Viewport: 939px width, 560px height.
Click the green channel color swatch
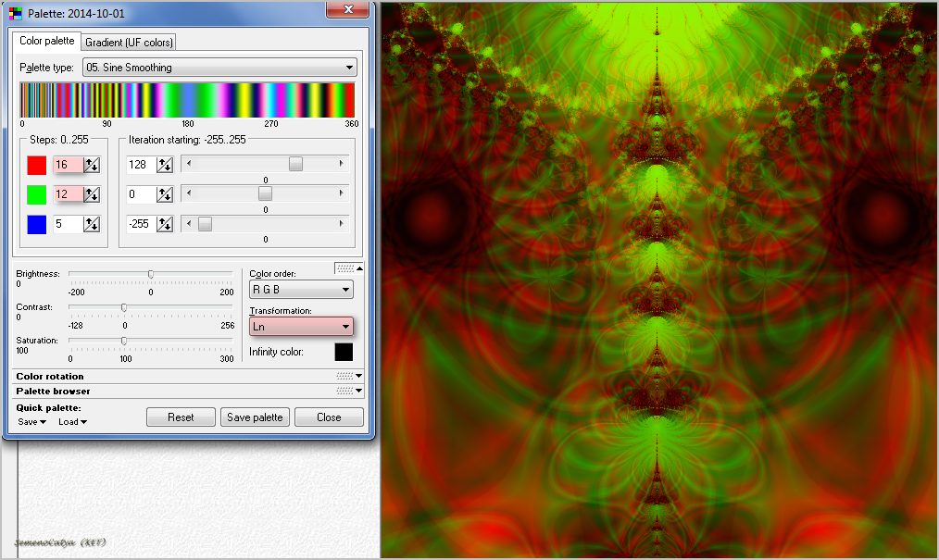point(36,194)
